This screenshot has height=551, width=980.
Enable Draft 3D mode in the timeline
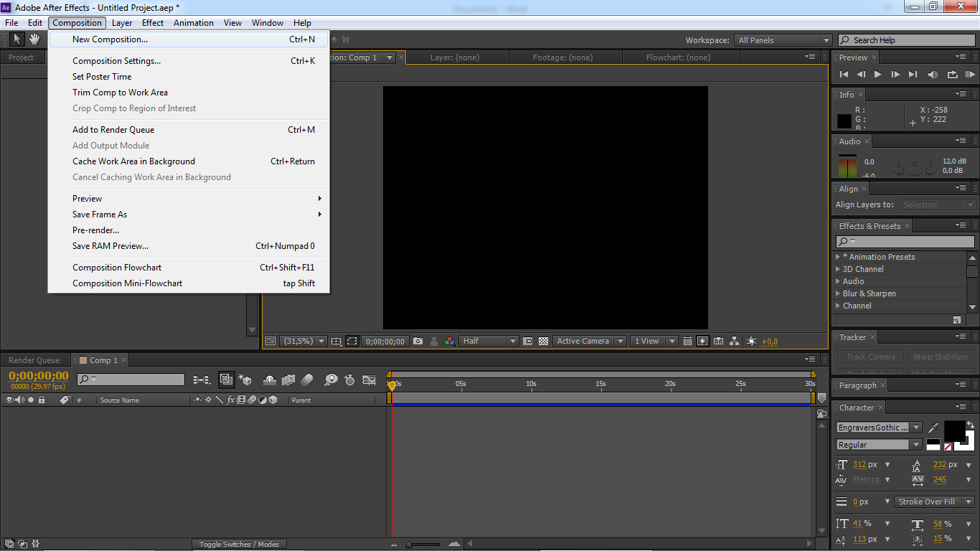click(244, 380)
